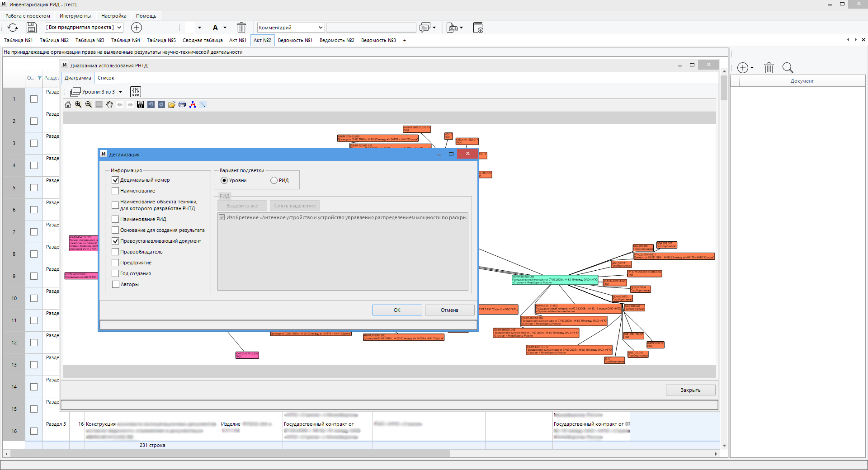Select the hand pan tool

109,104
